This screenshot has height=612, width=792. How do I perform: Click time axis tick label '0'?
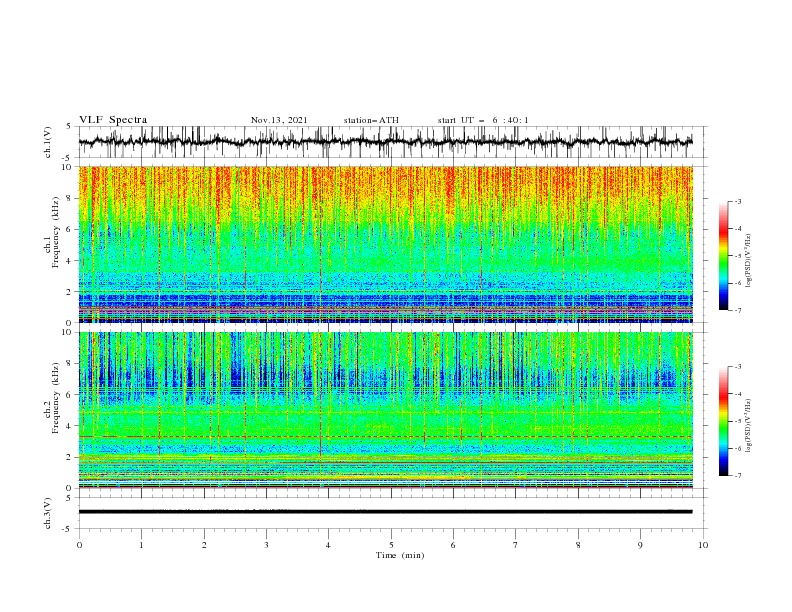[x=79, y=545]
